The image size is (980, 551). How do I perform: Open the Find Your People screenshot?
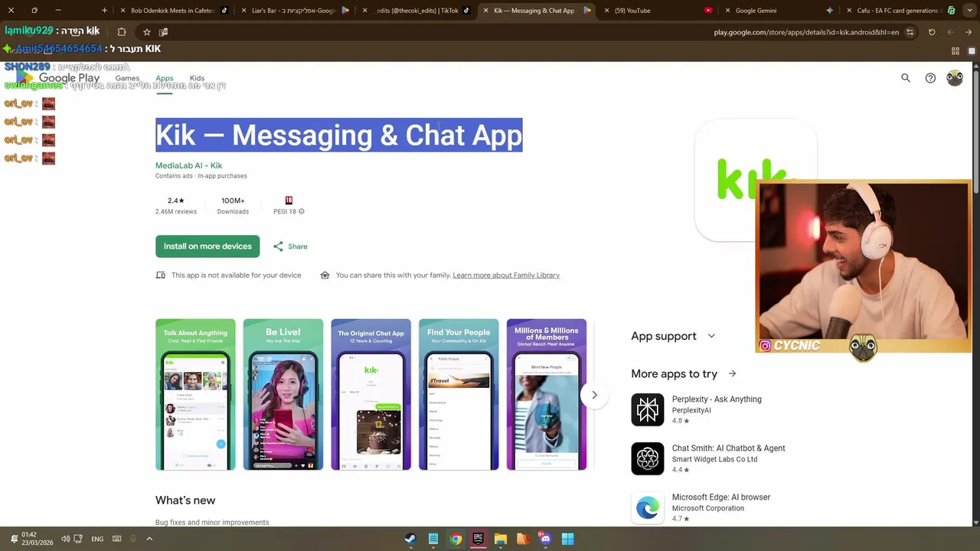click(x=459, y=394)
